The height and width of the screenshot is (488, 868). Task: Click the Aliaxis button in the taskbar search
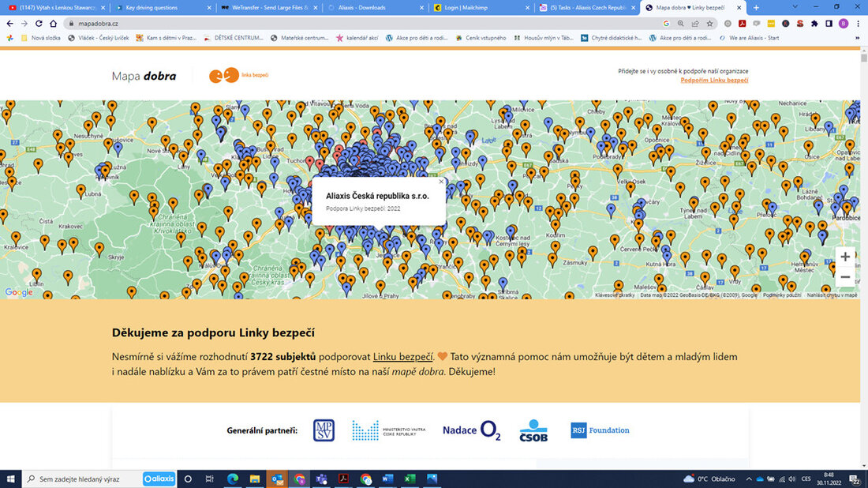pyautogui.click(x=159, y=479)
